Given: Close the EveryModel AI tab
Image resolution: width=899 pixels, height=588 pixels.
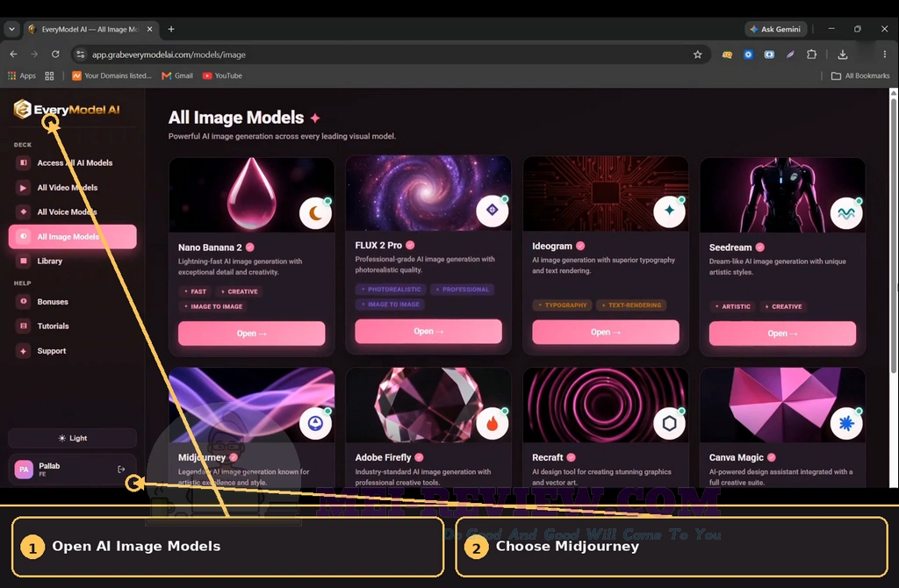Looking at the screenshot, I should tap(149, 29).
